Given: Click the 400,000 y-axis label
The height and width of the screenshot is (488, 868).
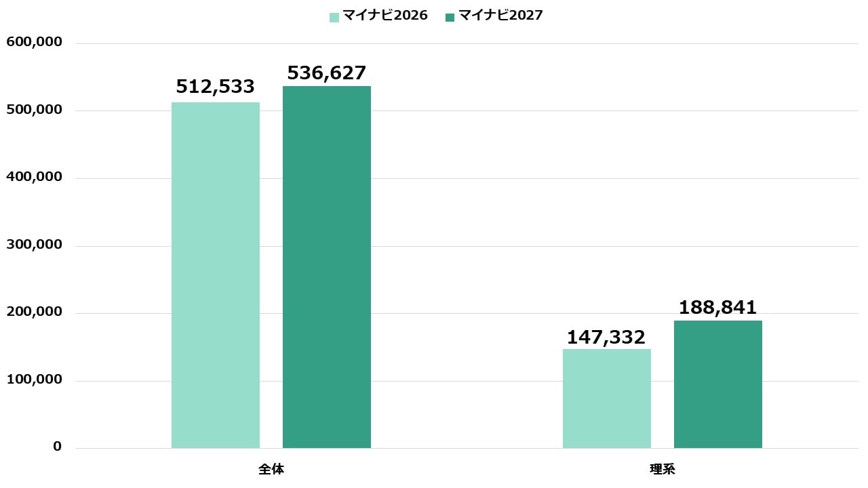Looking at the screenshot, I should tap(34, 177).
